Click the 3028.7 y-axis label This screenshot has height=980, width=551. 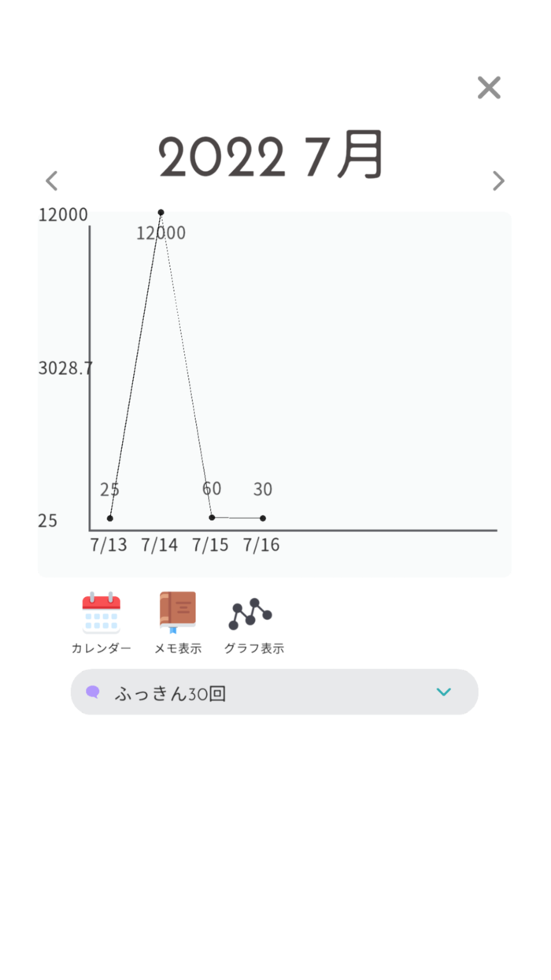(65, 368)
